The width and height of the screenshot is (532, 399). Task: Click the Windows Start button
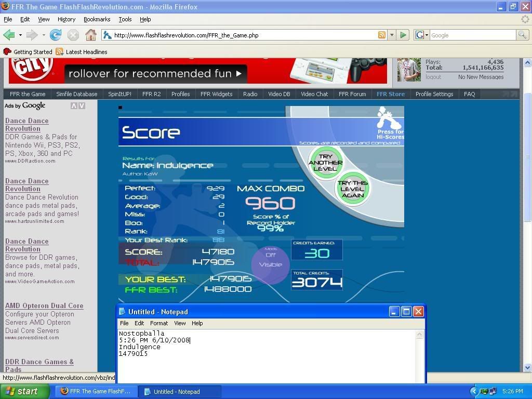click(x=25, y=391)
